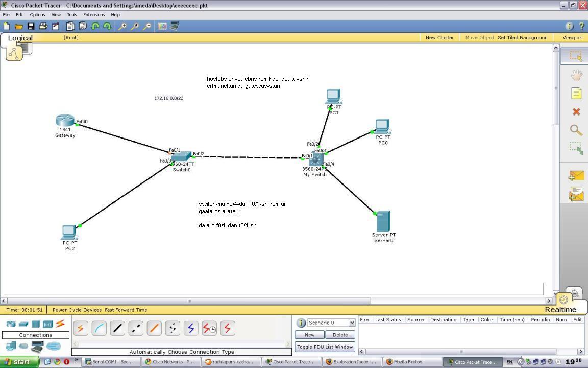Choose the Copper Straight-Through cable

(117, 328)
